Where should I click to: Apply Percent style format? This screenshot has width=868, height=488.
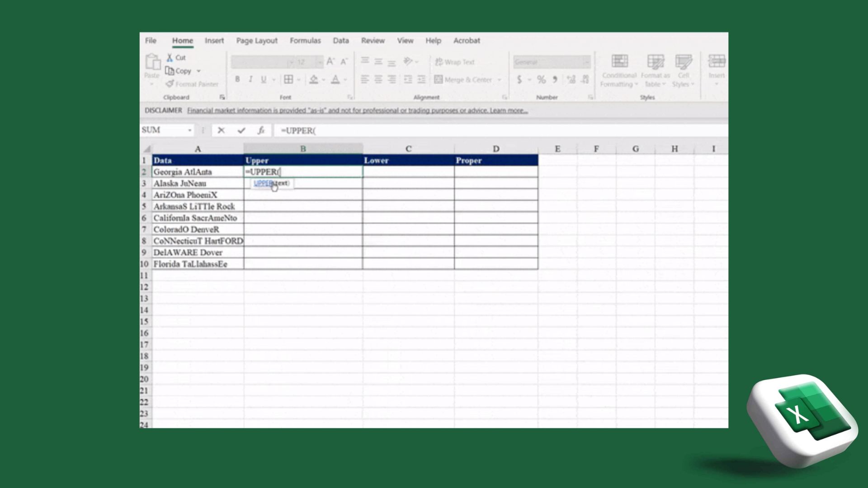click(541, 80)
